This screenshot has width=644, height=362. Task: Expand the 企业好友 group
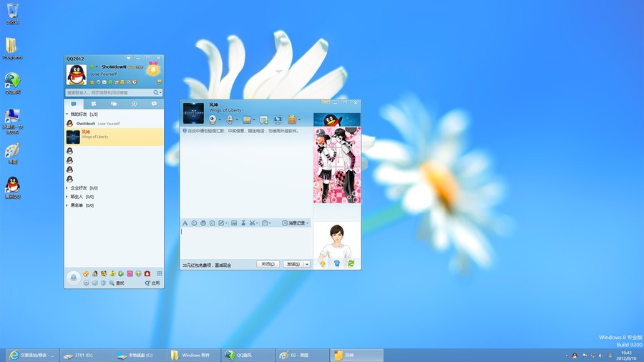[x=67, y=188]
